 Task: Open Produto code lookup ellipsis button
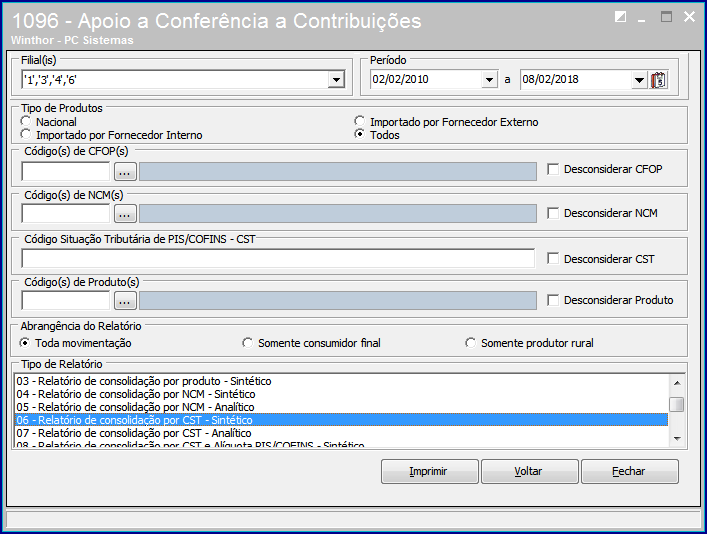125,300
